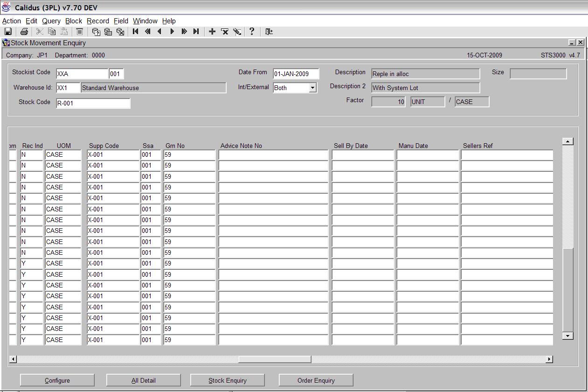The image size is (588, 392).
Task: Click the Exit door icon
Action: pyautogui.click(x=269, y=32)
